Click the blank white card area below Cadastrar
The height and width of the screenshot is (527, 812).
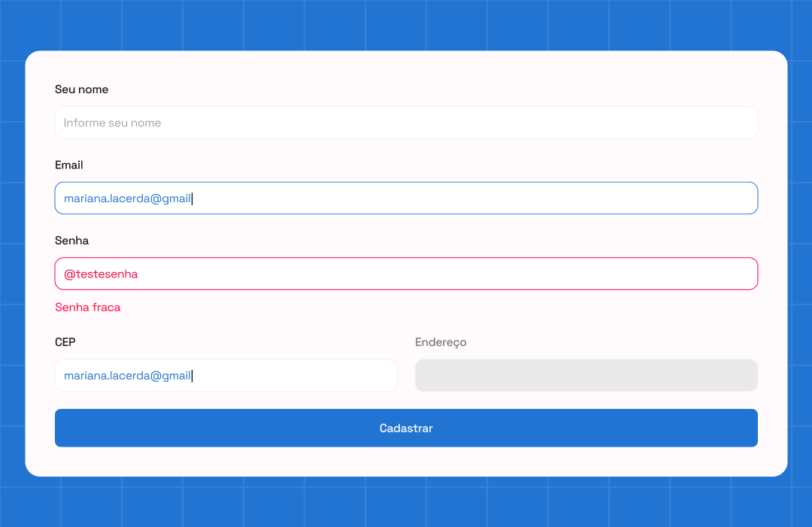[x=406, y=462]
